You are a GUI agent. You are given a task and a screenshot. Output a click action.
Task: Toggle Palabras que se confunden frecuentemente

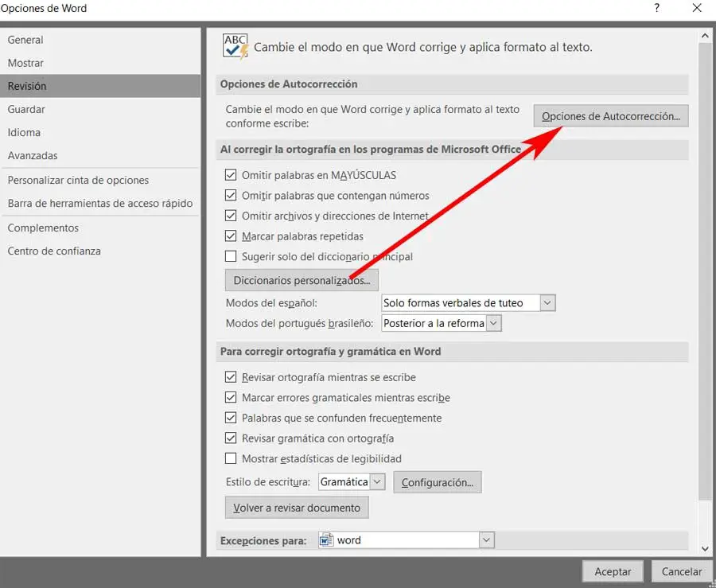231,418
